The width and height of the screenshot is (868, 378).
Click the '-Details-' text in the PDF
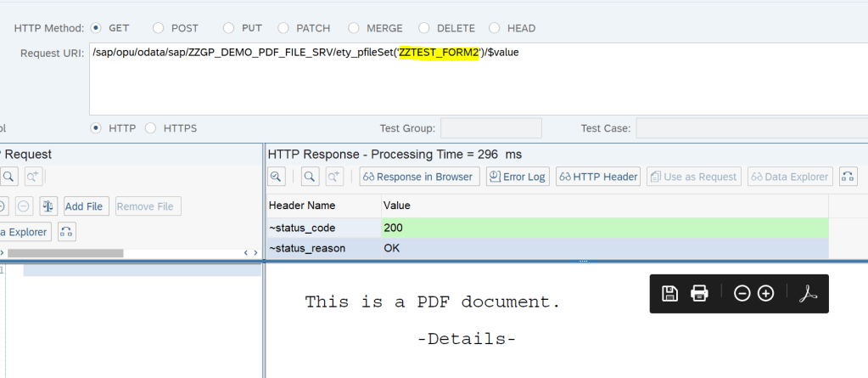pyautogui.click(x=467, y=339)
